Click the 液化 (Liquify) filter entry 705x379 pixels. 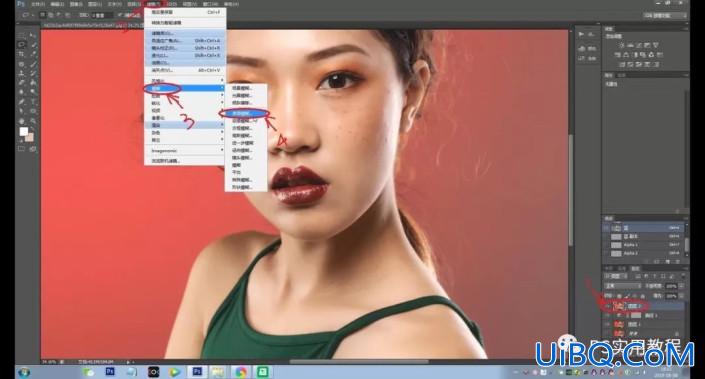click(x=185, y=55)
